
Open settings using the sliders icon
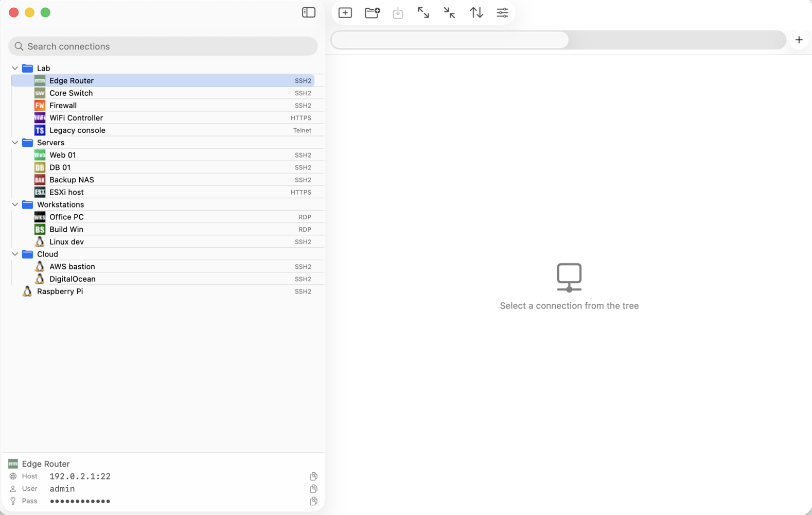click(x=502, y=13)
